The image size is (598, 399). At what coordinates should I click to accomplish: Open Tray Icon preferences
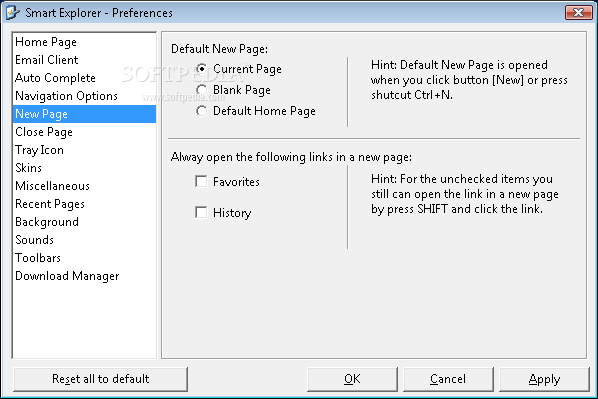pyautogui.click(x=84, y=150)
